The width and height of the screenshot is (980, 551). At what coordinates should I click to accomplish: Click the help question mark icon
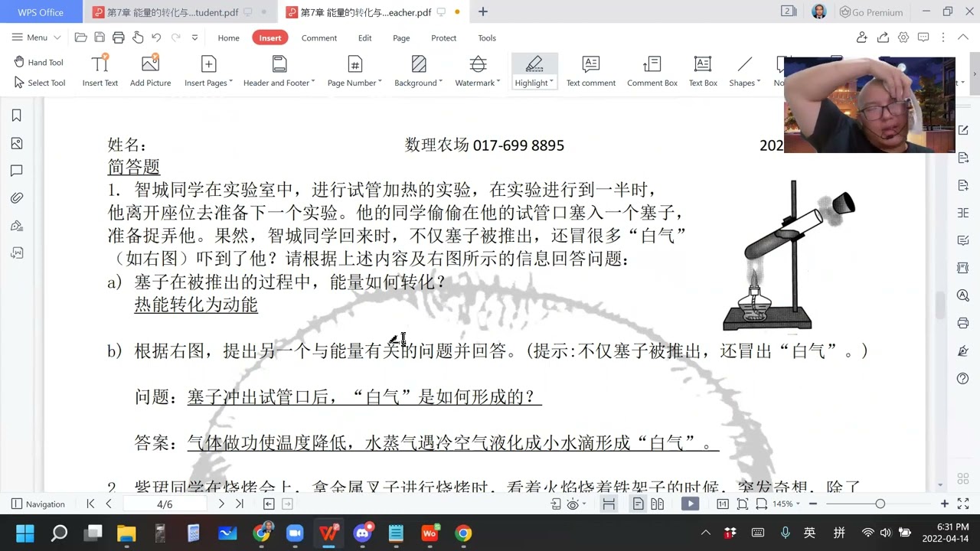click(963, 378)
